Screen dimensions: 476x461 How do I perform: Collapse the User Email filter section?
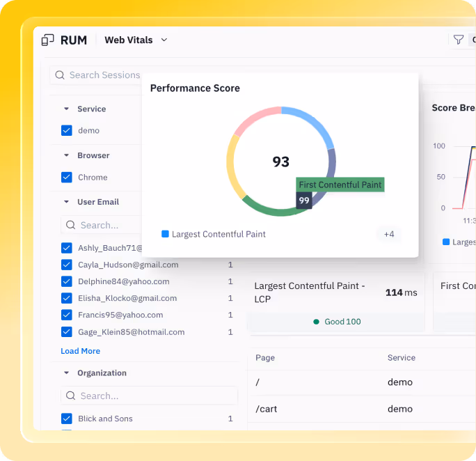[67, 202]
